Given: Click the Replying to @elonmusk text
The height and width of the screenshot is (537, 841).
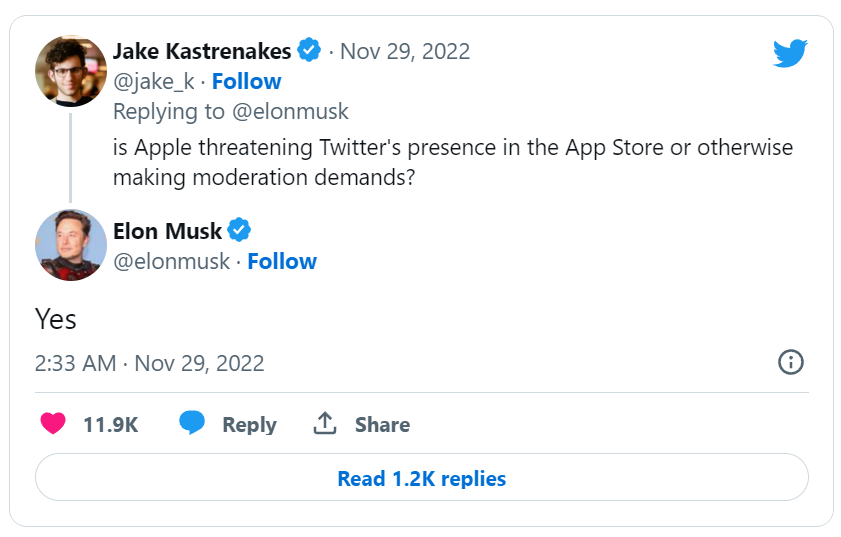Looking at the screenshot, I should (x=231, y=111).
